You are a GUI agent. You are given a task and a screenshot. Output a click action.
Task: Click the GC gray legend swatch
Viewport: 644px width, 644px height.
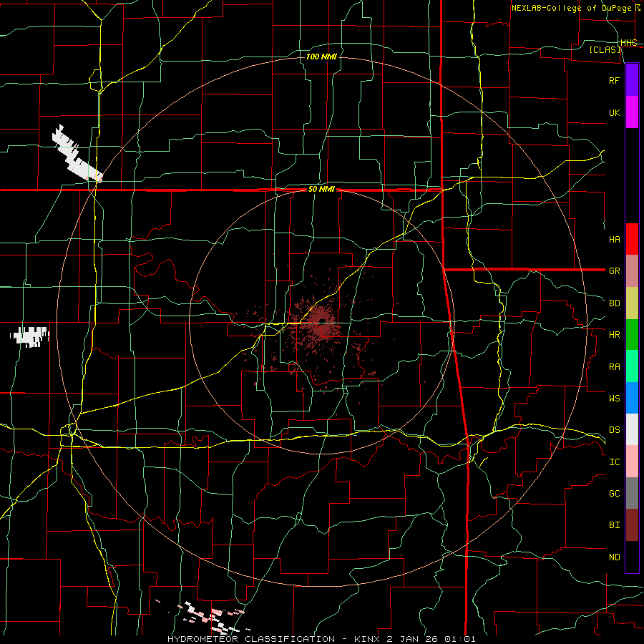click(632, 493)
